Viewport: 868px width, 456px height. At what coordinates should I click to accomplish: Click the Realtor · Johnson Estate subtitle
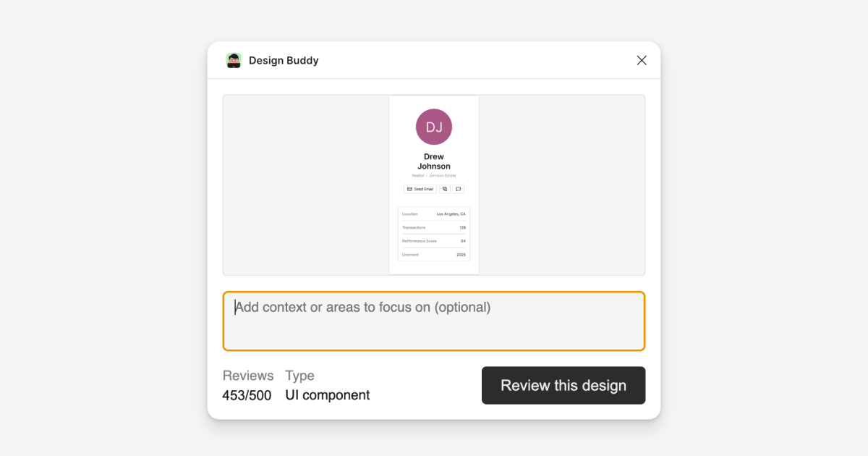(x=433, y=175)
